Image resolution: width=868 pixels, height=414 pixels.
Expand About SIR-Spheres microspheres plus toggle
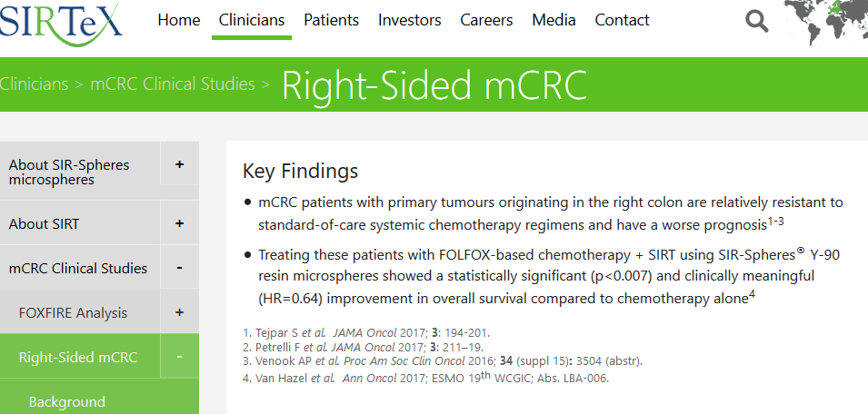point(179,164)
